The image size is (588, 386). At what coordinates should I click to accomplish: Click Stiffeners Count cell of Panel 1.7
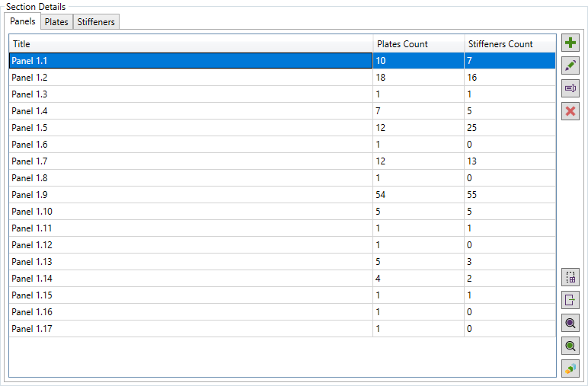pyautogui.click(x=509, y=161)
